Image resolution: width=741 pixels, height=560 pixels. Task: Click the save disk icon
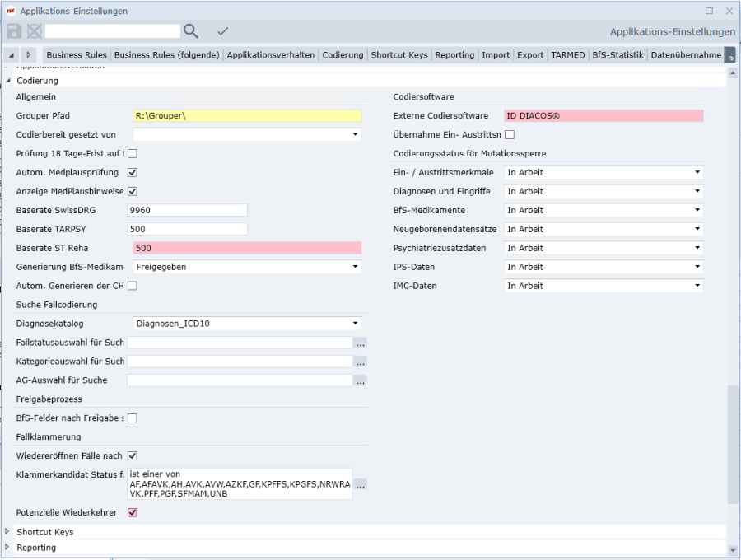click(x=14, y=31)
